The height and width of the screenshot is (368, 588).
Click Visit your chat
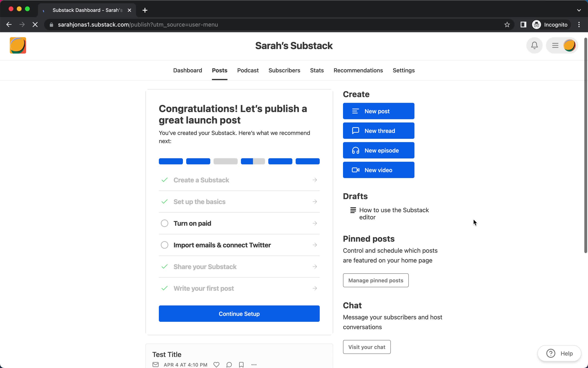(367, 347)
